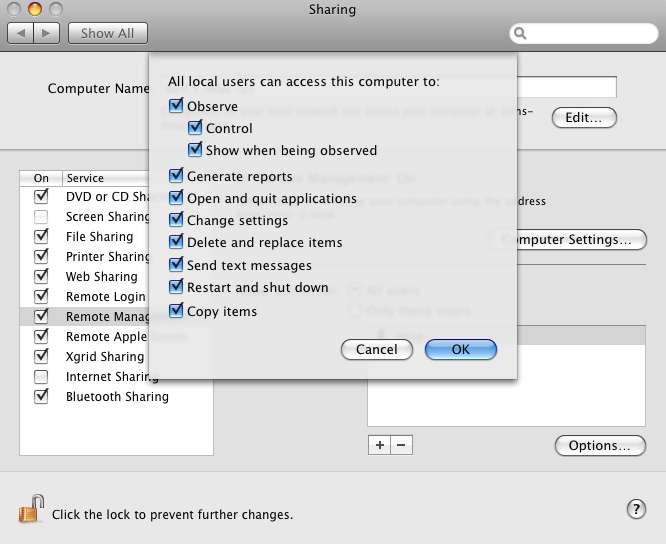Toggle Remote Apple Events checkbox
Viewport: 666px width, 544px height.
(41, 336)
